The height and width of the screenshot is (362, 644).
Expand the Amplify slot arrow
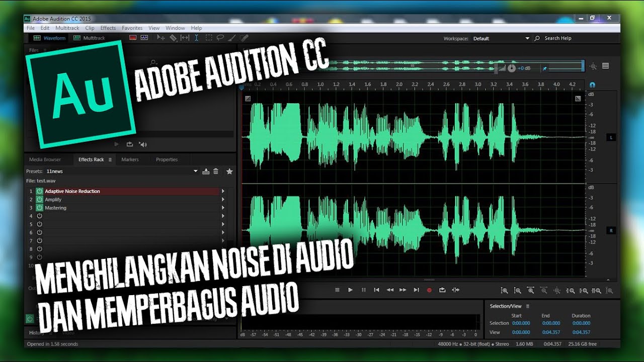223,200
